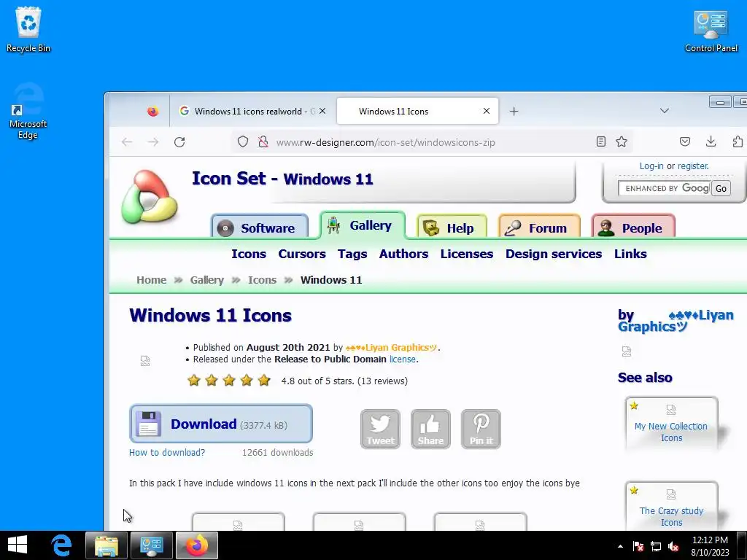Open Control Panel taskbar item
Image resolution: width=747 pixels, height=560 pixels.
coord(152,545)
